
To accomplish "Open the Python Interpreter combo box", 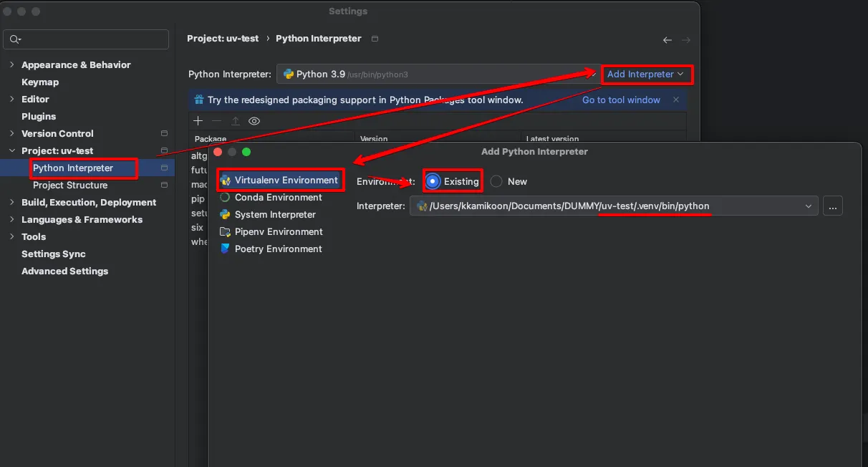I will click(437, 74).
